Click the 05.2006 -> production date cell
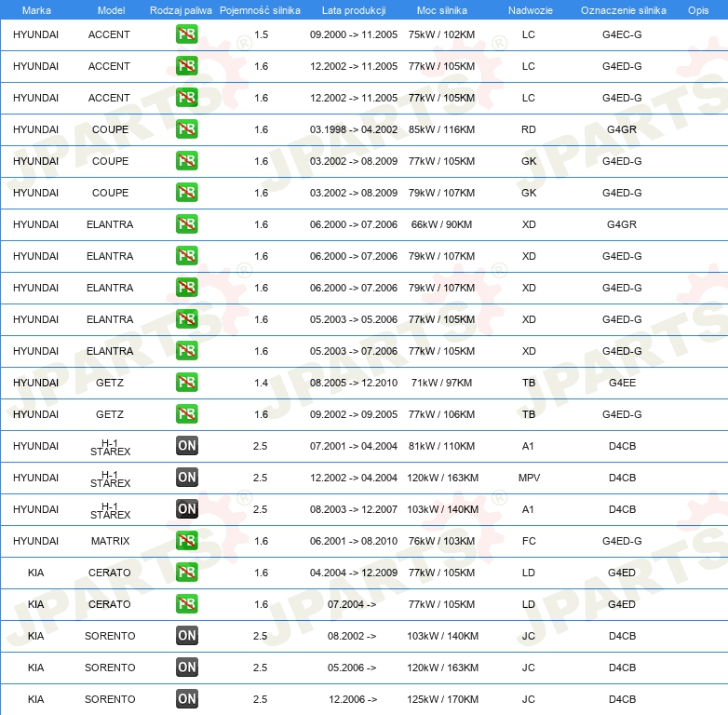Image resolution: width=728 pixels, height=715 pixels. click(x=352, y=668)
